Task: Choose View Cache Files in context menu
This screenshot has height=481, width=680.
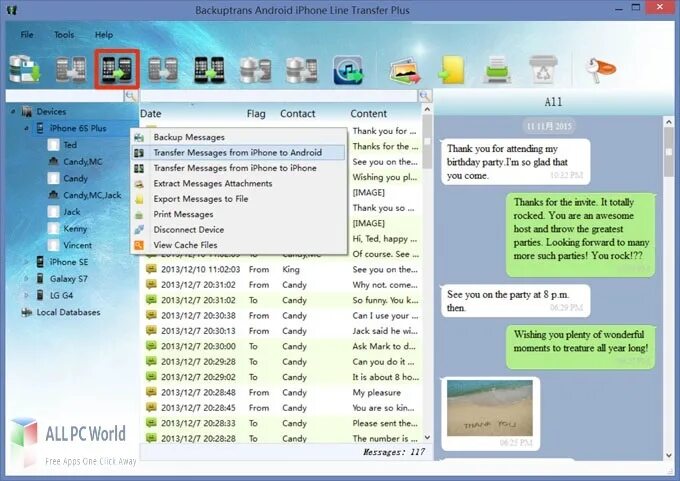Action: (x=239, y=245)
